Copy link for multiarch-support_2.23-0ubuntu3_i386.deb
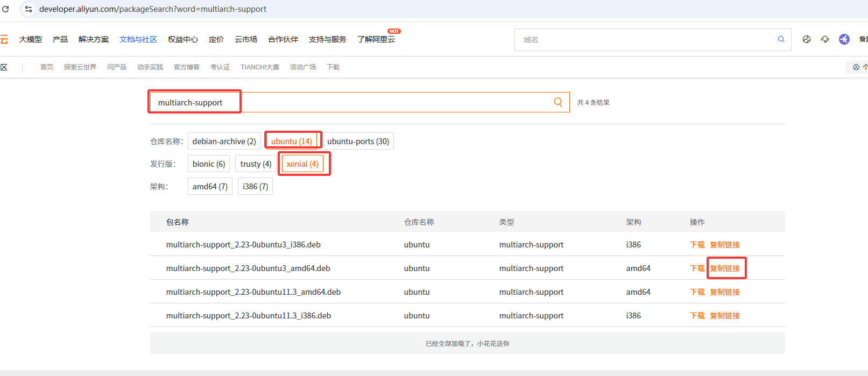868x376 pixels. pyautogui.click(x=725, y=244)
